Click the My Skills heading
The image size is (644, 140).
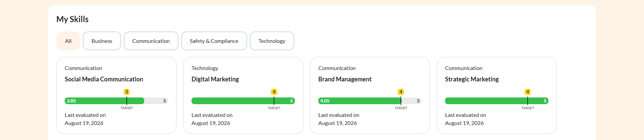(72, 19)
